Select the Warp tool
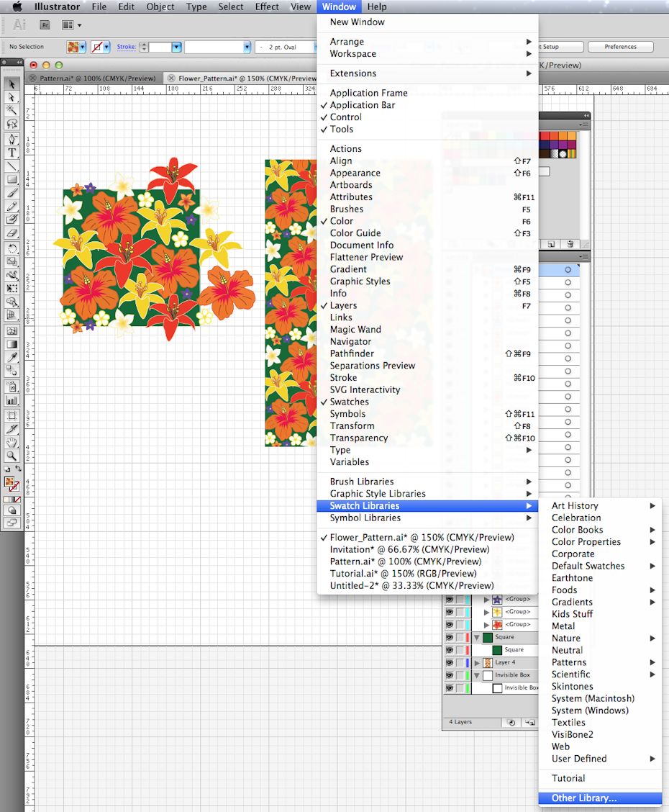 (12, 276)
